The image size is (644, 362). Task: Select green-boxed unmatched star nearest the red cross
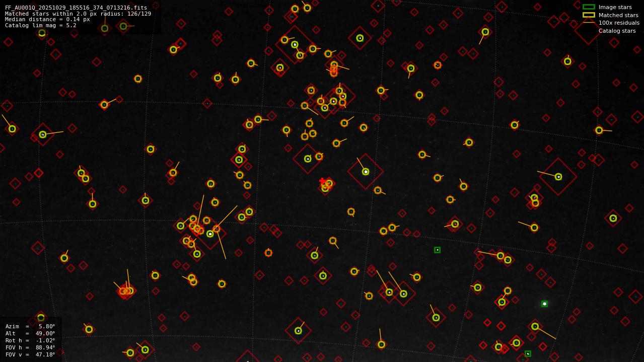click(437, 250)
